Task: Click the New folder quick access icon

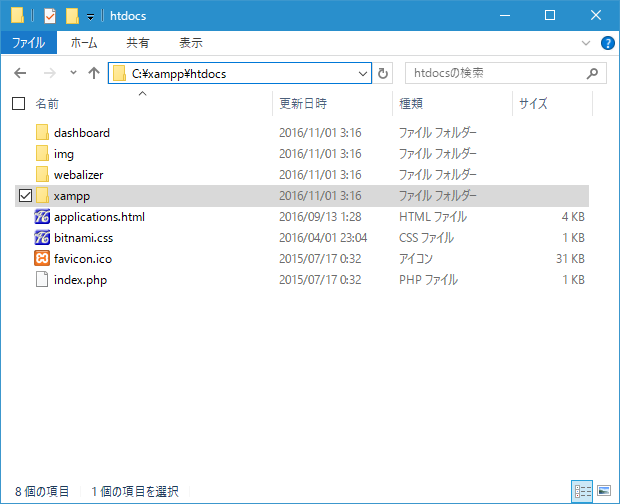Action: [x=72, y=16]
